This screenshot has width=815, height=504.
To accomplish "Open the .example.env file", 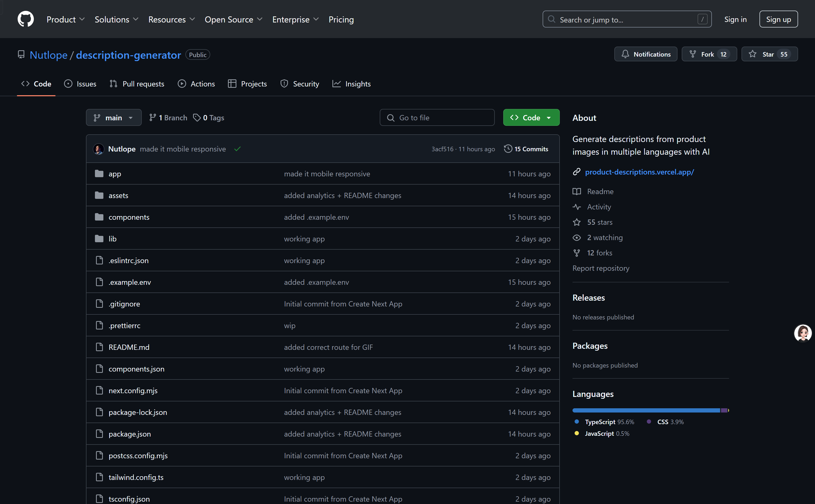I will pyautogui.click(x=129, y=282).
